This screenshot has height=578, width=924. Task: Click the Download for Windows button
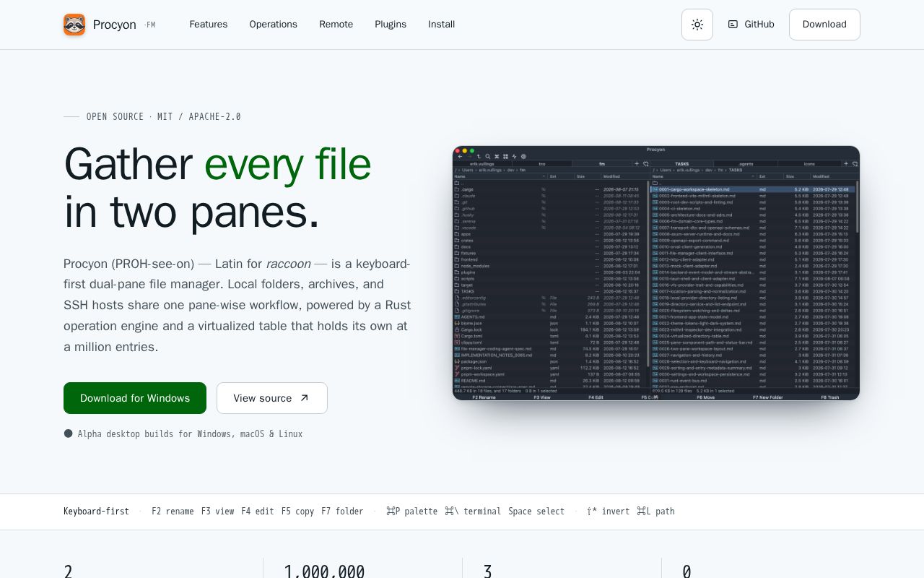[135, 398]
